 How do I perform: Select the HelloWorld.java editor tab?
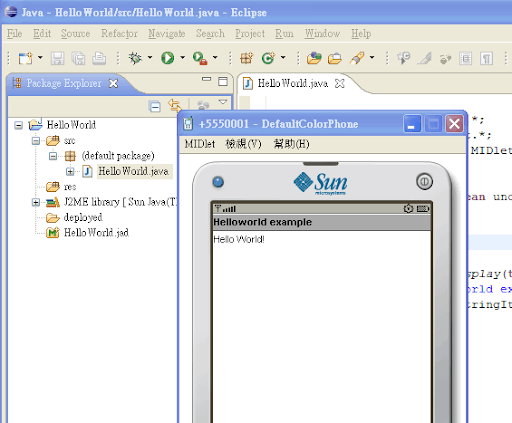coord(293,83)
